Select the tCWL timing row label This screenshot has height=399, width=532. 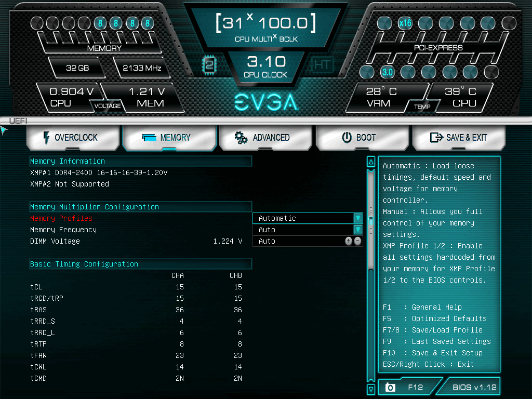tap(38, 367)
